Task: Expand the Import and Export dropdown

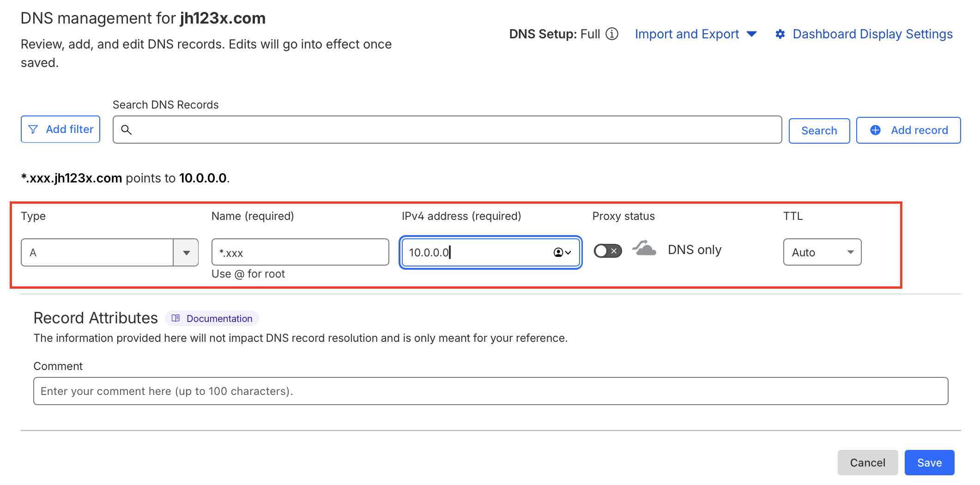Action: pos(752,34)
